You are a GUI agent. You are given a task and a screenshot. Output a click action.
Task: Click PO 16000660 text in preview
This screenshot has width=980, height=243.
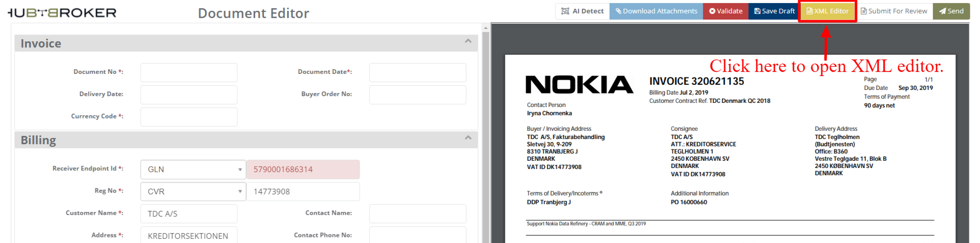pos(689,202)
